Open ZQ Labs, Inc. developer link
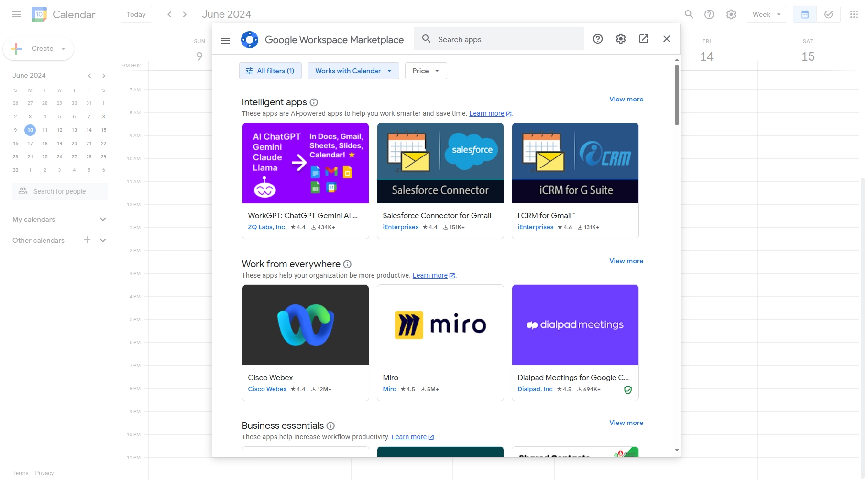This screenshot has width=868, height=480. (x=267, y=227)
